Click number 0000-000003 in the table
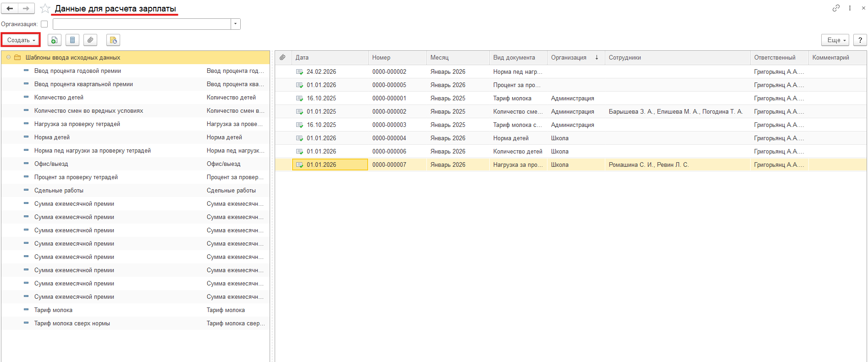 coord(389,125)
